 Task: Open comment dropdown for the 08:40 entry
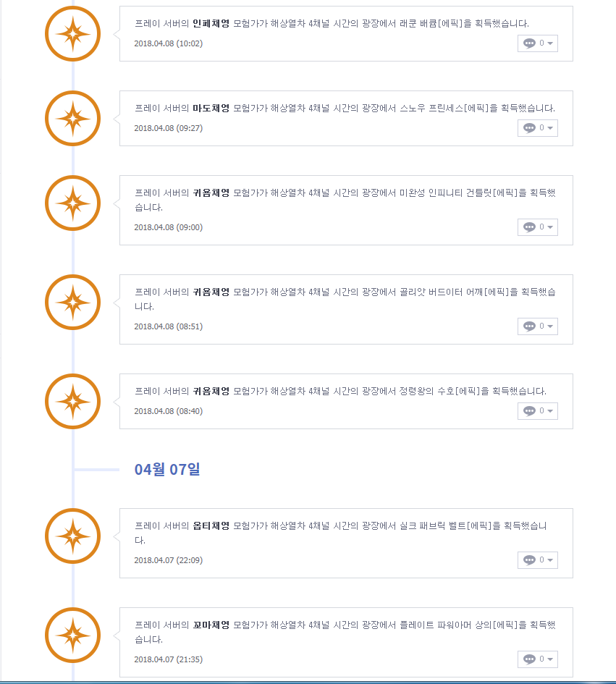(538, 411)
